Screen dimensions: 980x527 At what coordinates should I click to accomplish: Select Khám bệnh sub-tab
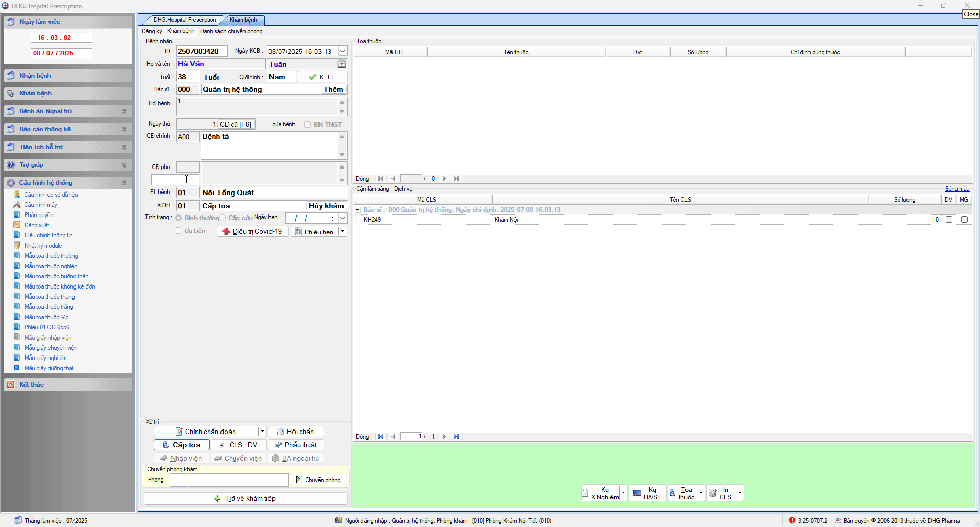pos(181,31)
